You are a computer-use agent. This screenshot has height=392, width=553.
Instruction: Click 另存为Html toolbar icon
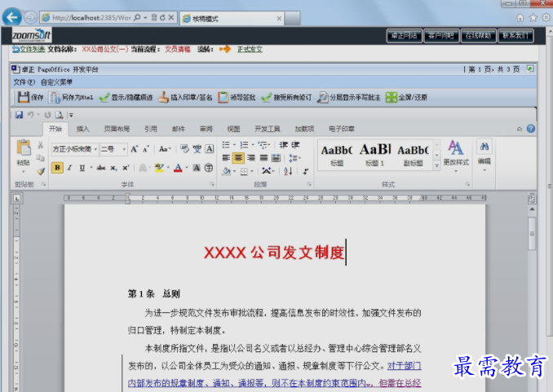pyautogui.click(x=55, y=97)
